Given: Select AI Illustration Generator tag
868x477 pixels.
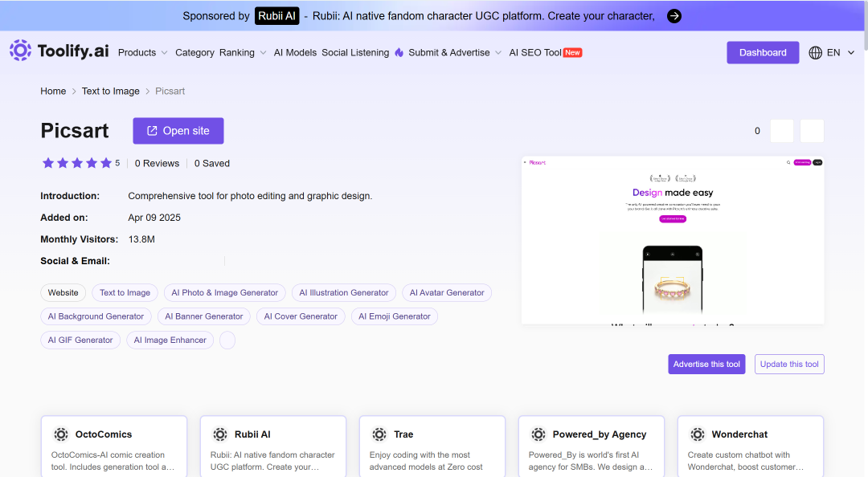Looking at the screenshot, I should click(x=344, y=293).
